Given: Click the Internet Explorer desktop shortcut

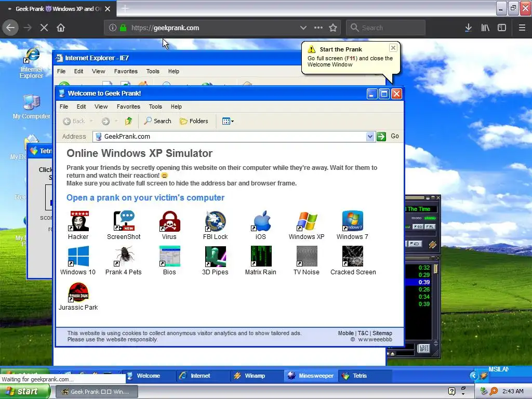Looking at the screenshot, I should point(32,63).
